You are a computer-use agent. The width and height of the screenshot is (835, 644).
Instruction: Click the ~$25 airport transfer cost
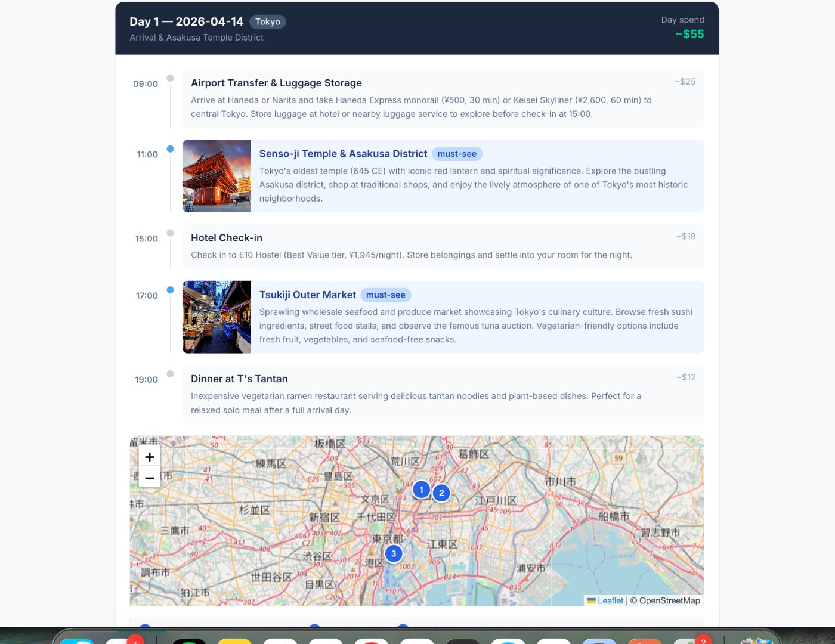coord(685,81)
